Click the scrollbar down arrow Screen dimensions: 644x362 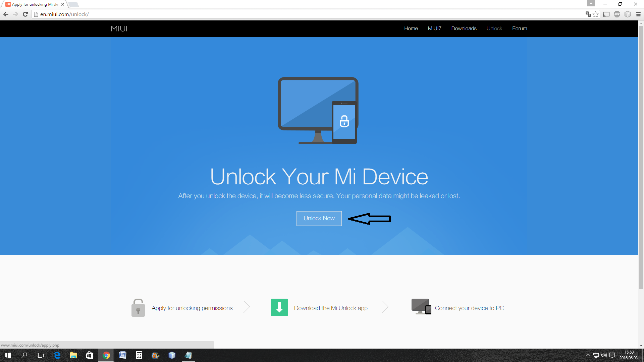tap(641, 346)
